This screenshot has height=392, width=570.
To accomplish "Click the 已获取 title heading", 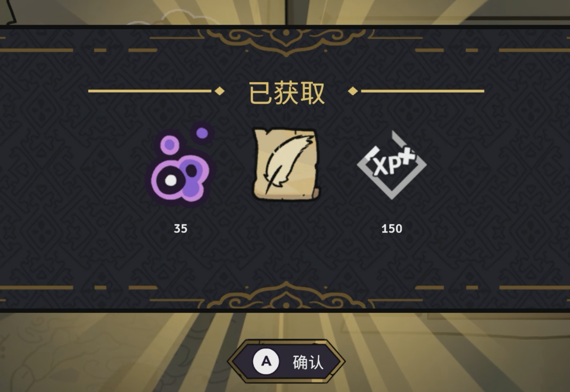I will pos(286,93).
